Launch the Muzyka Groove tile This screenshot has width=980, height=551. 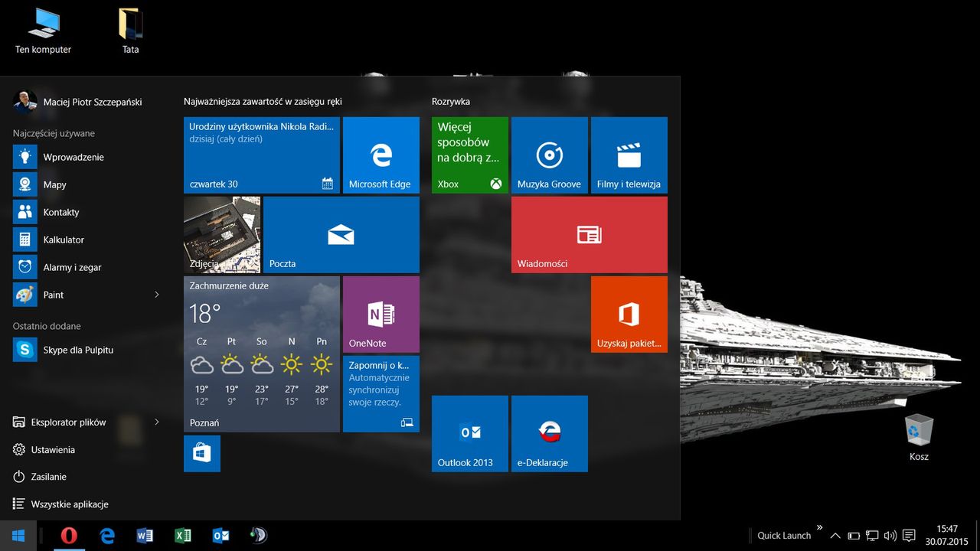click(x=550, y=155)
